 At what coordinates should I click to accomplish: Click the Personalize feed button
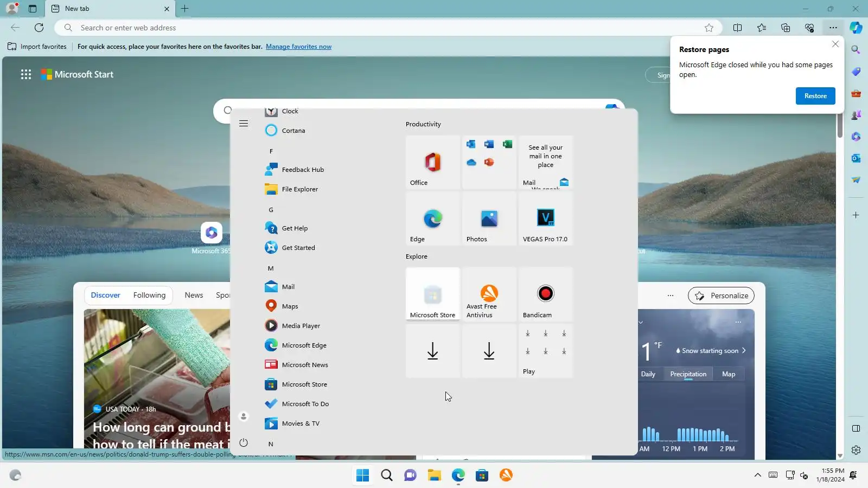coord(721,296)
